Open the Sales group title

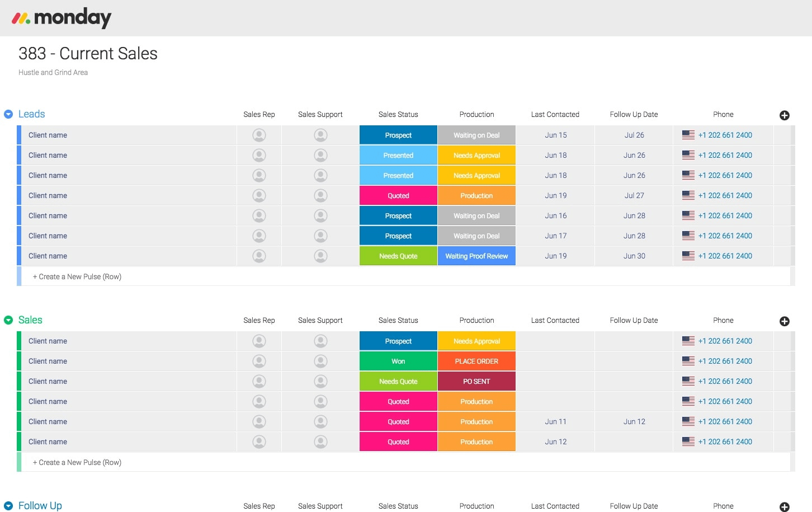30,320
